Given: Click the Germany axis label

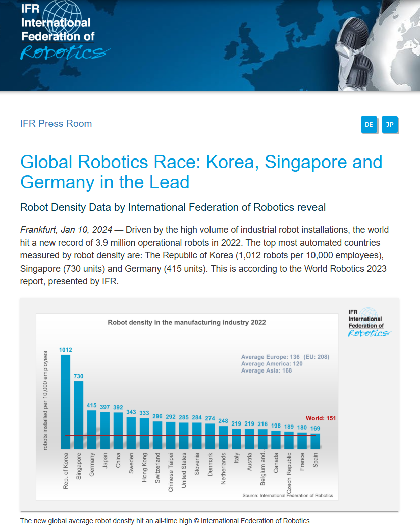Looking at the screenshot, I should 92,465.
